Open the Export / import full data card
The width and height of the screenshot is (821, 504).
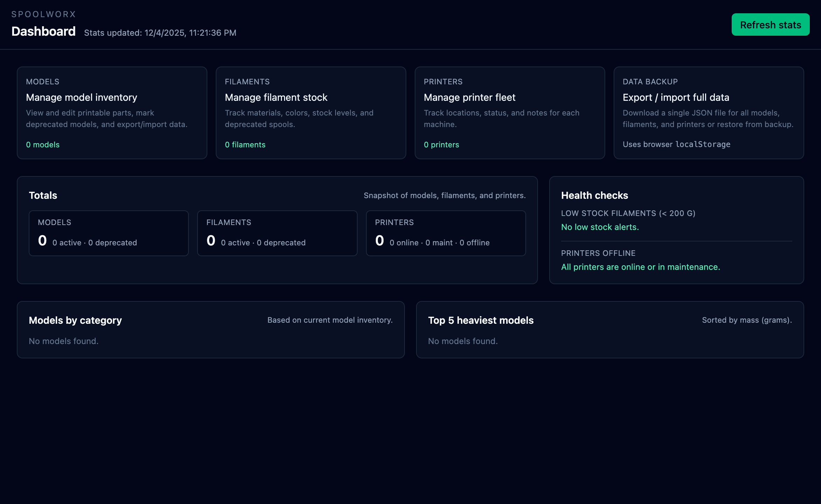(x=676, y=97)
